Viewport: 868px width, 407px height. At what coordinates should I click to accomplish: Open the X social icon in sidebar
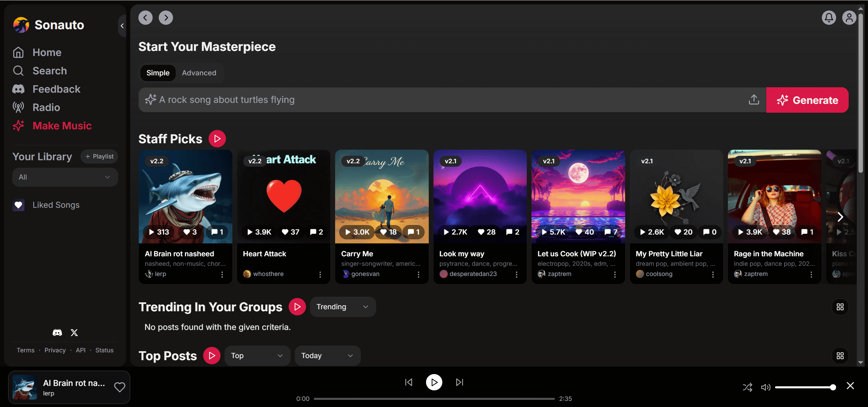[74, 333]
